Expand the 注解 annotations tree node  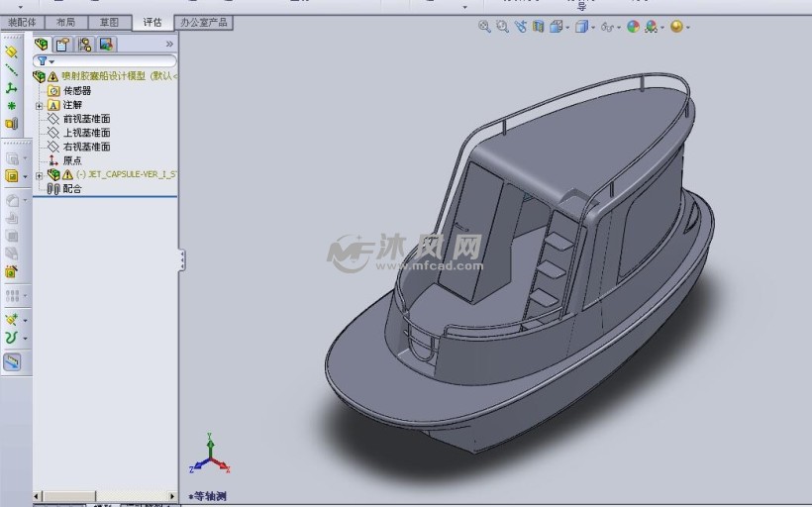(x=39, y=105)
